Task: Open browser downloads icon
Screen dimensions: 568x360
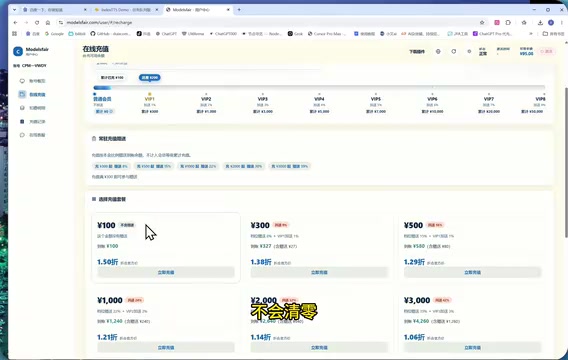Action: 540,22
